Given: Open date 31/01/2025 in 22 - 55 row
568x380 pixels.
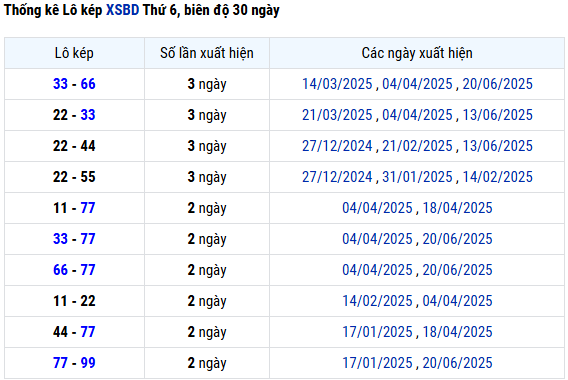Looking at the screenshot, I should [417, 177].
